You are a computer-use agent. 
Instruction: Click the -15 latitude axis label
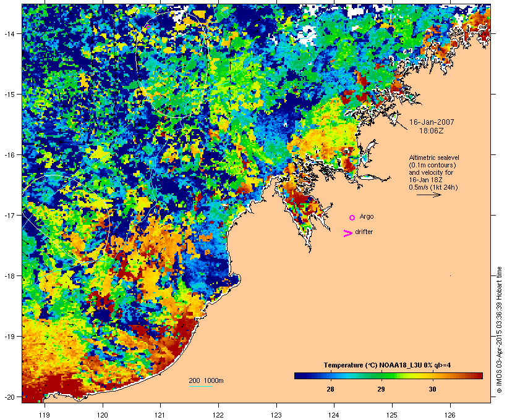[x=9, y=94]
